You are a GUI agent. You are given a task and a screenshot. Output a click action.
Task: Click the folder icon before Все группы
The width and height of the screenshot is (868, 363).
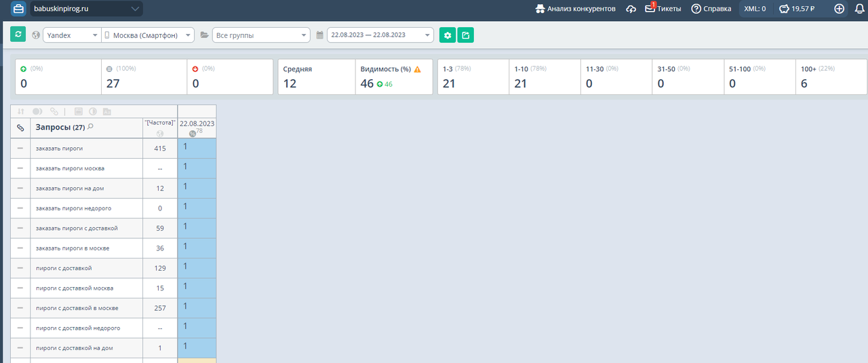pyautogui.click(x=205, y=35)
